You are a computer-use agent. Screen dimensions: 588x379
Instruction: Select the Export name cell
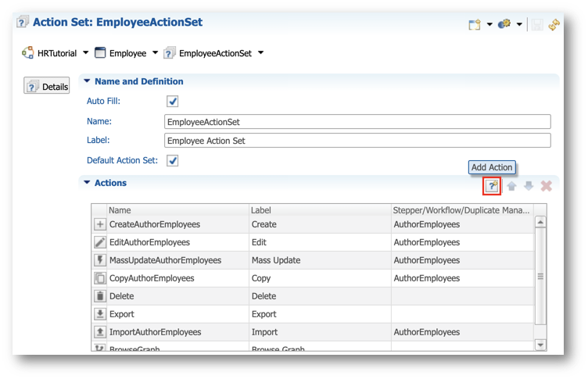point(178,314)
